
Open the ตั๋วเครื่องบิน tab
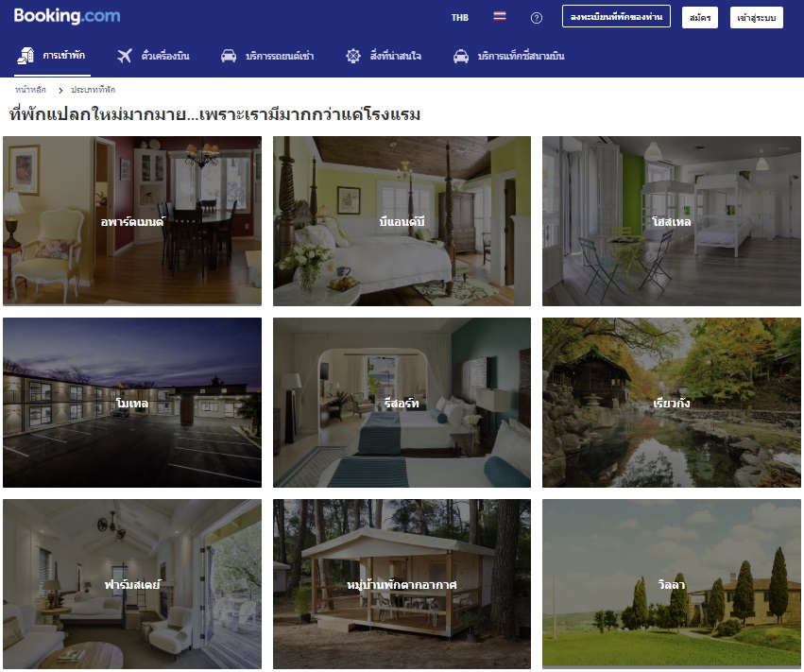pos(165,56)
